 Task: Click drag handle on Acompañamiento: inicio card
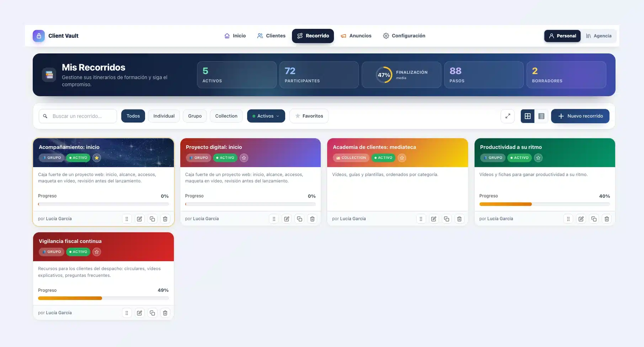point(127,219)
